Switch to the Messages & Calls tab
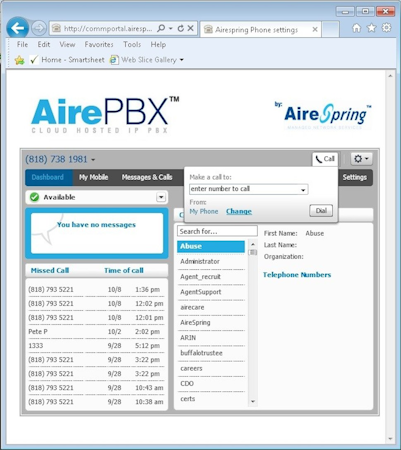Image resolution: width=401 pixels, height=450 pixels. pos(147,177)
